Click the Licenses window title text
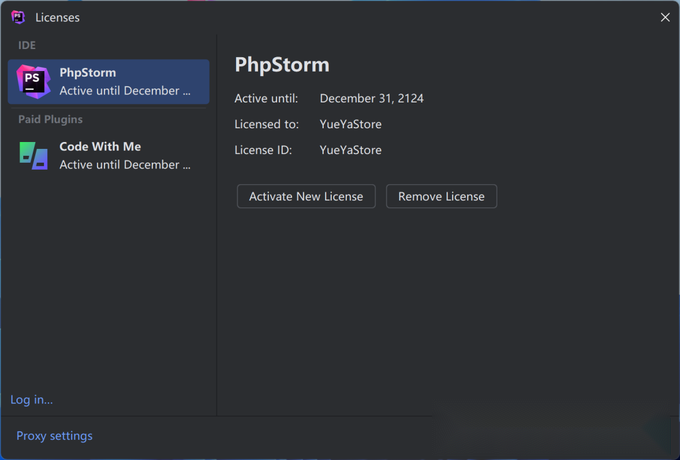 click(x=57, y=17)
